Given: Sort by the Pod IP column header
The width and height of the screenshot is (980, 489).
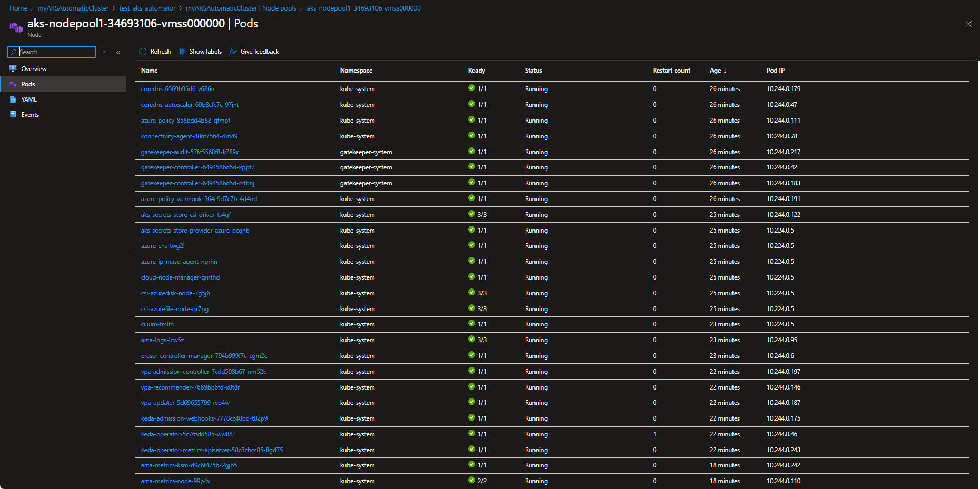Looking at the screenshot, I should tap(775, 71).
